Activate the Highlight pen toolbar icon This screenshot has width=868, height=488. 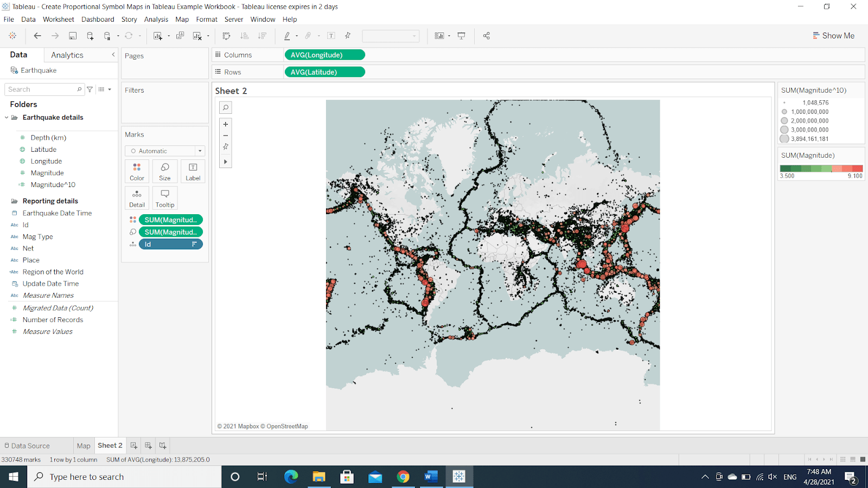287,35
